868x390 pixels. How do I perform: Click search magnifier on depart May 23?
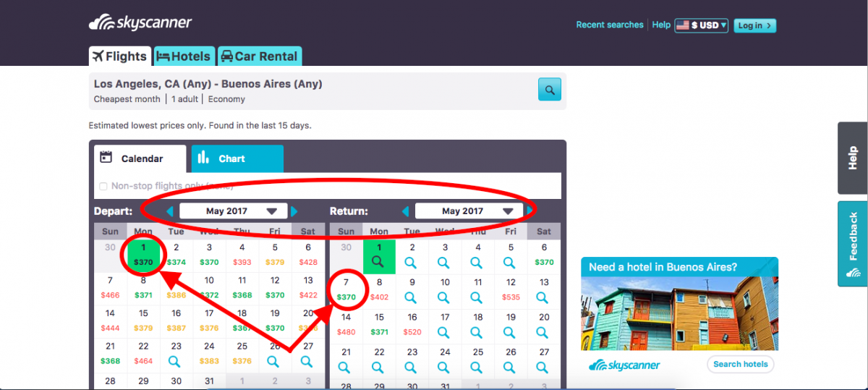176,360
